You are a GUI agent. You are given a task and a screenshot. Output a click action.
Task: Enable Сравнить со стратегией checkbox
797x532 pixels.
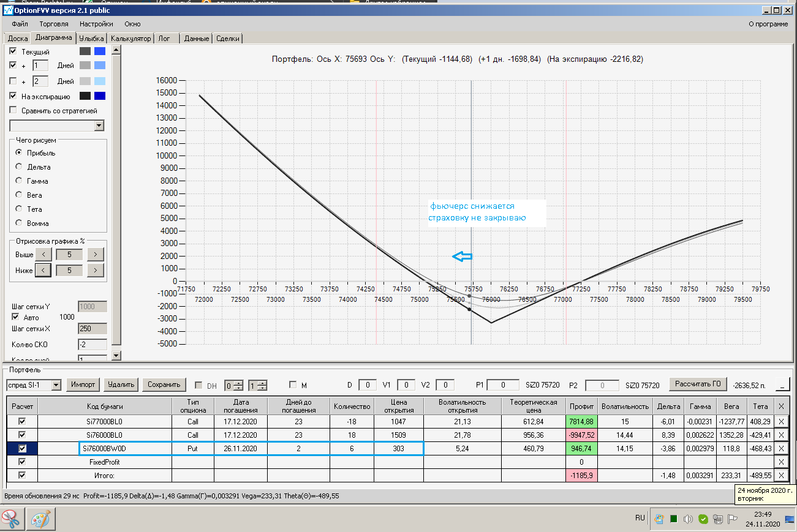13,111
